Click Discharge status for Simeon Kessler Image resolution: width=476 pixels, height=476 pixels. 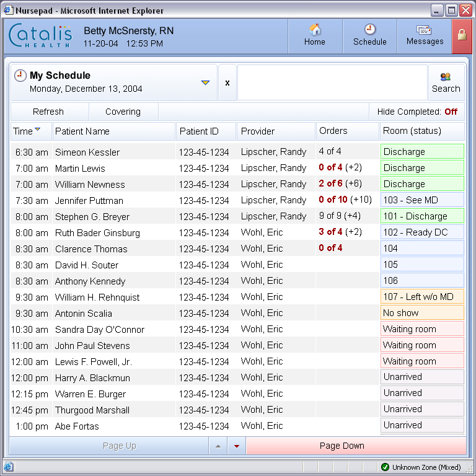422,151
